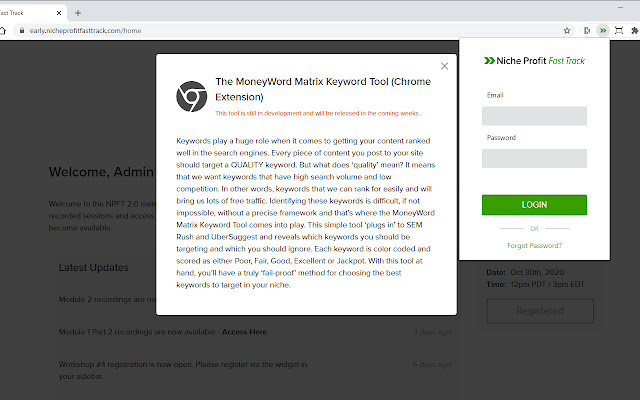Viewport: 640px width, 400px height.
Task: Click the 'Latest Updates' heading
Action: [x=93, y=267]
